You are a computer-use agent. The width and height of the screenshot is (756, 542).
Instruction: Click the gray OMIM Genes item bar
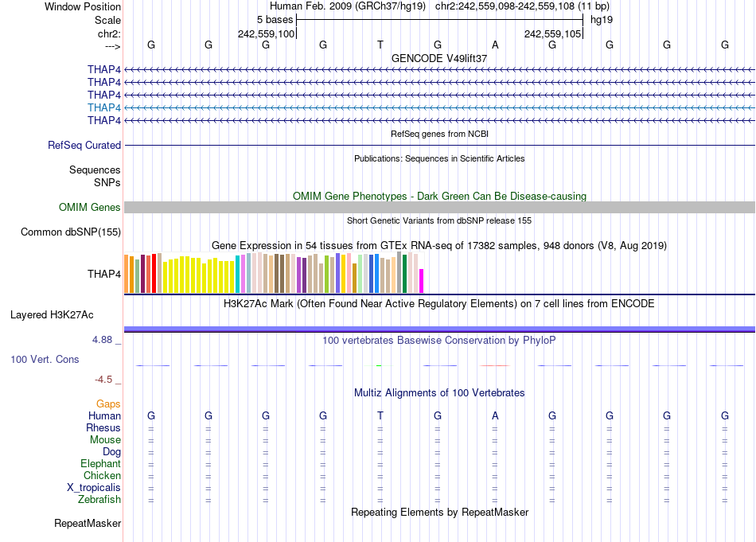click(439, 208)
